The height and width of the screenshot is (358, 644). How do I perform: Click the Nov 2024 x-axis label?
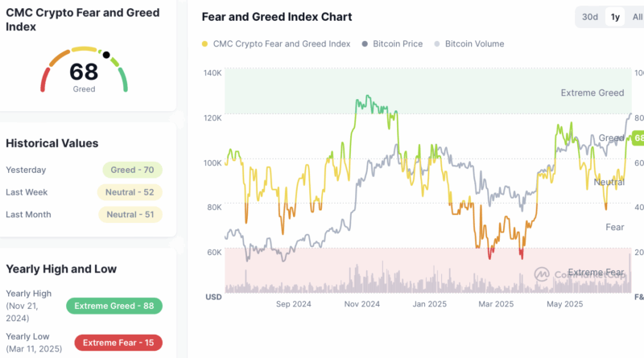pyautogui.click(x=361, y=304)
